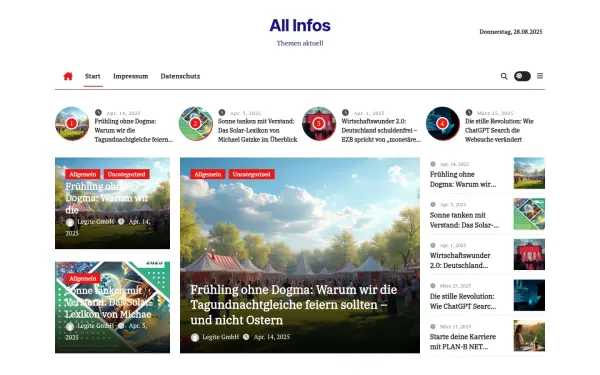
Task: Click sidebar thumbnail of solar lexicon collage
Action: (x=529, y=214)
